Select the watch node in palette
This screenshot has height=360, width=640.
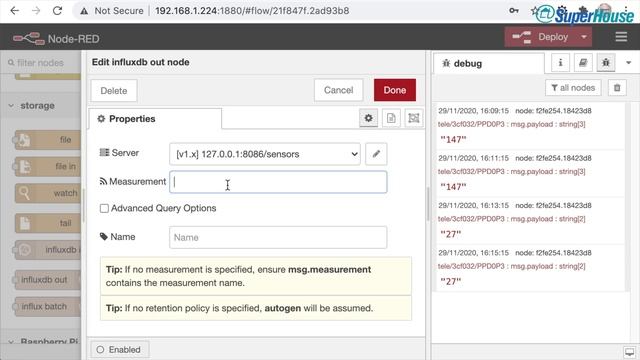pos(48,193)
